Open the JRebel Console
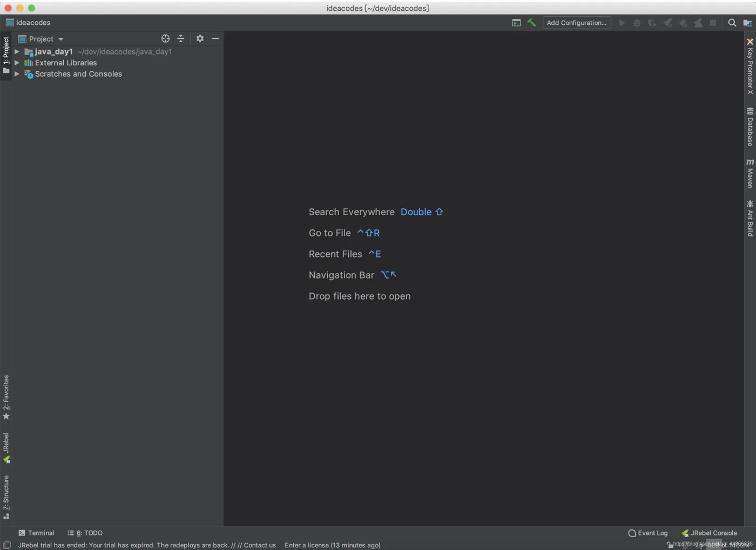Screen dimensions: 756x550 [709, 533]
